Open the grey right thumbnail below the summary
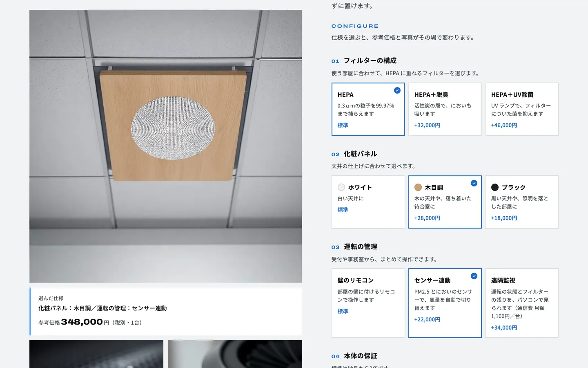Image resolution: width=588 pixels, height=368 pixels. pyautogui.click(x=235, y=354)
